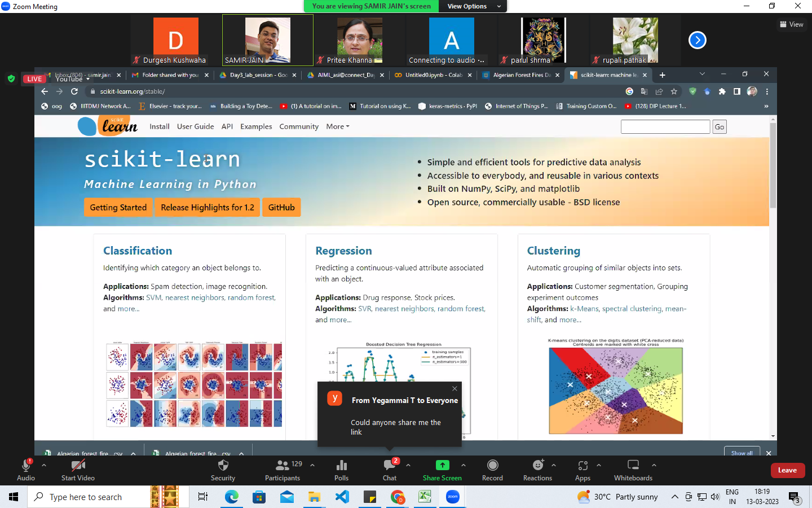Switch to Algerian Forest Fires tab
Screen dimensions: 812x508
pyautogui.click(x=520, y=75)
